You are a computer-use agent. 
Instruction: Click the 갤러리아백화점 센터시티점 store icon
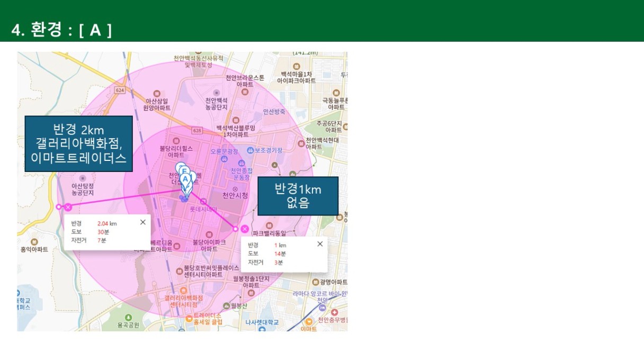pyautogui.click(x=183, y=291)
